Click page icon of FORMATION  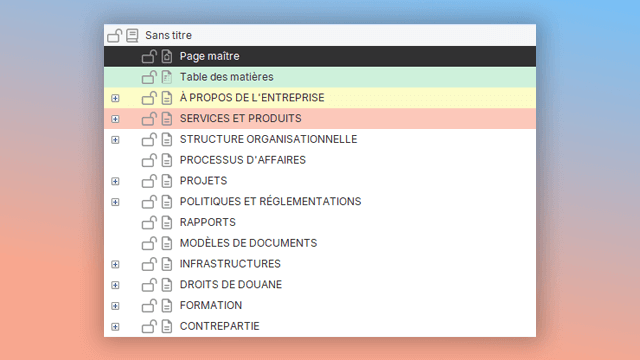[167, 305]
